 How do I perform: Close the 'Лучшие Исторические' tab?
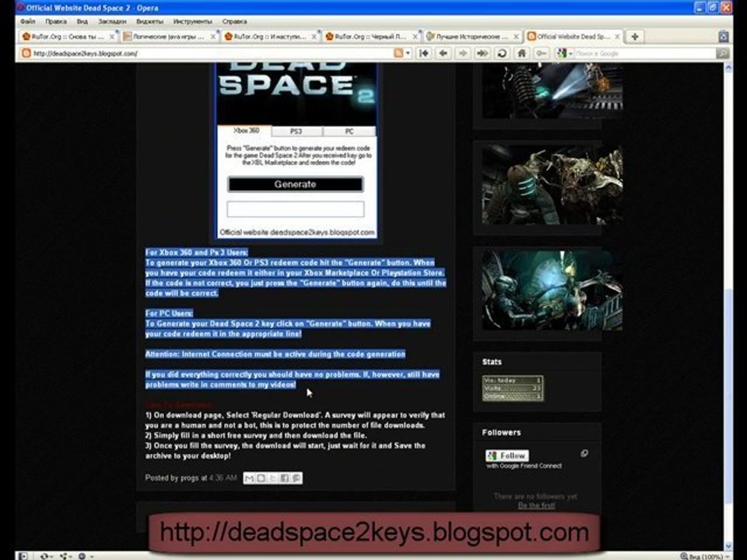click(x=517, y=37)
